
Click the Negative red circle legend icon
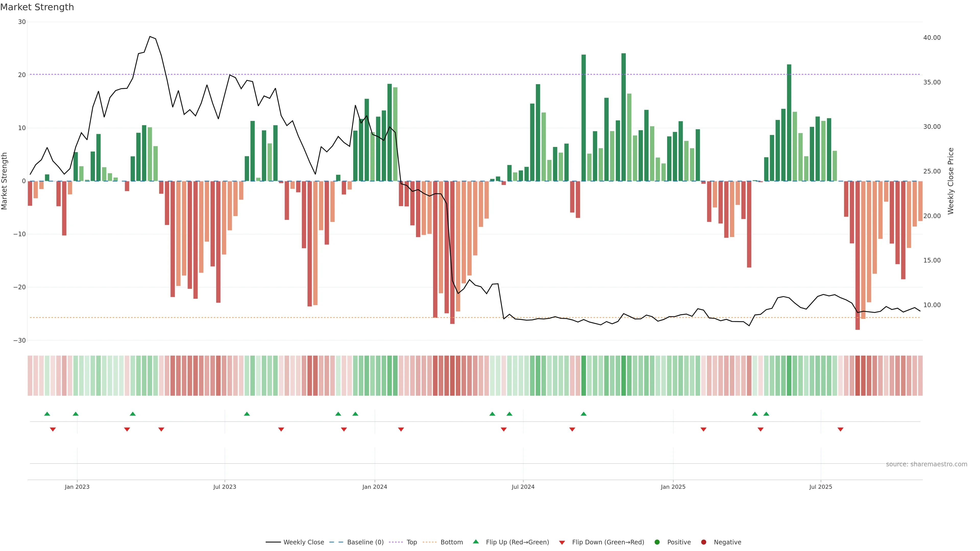tap(703, 542)
